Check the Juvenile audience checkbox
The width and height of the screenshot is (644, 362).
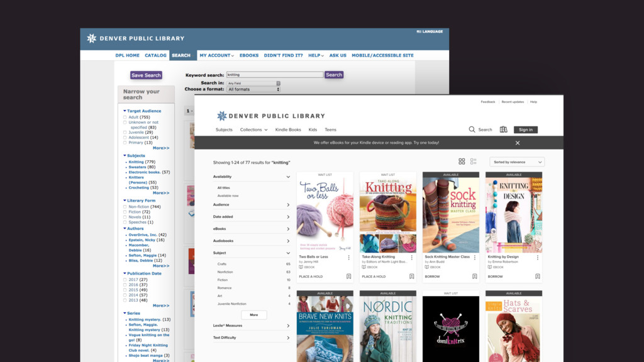click(125, 132)
